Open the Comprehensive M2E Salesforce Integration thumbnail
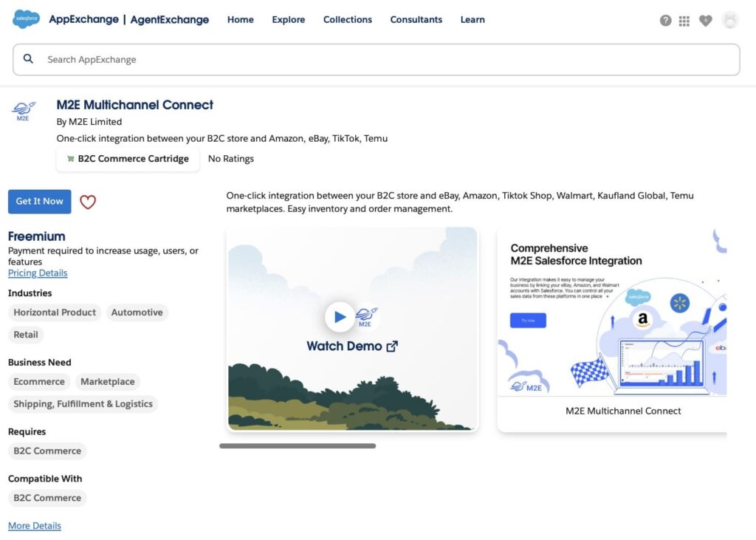Screen dimensions: 756x540 (611, 329)
